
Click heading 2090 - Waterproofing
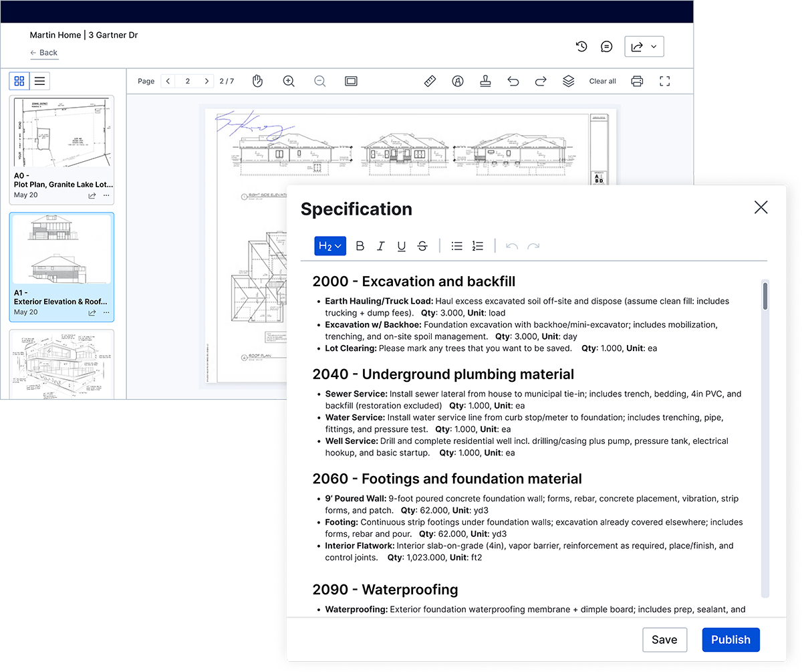[385, 590]
